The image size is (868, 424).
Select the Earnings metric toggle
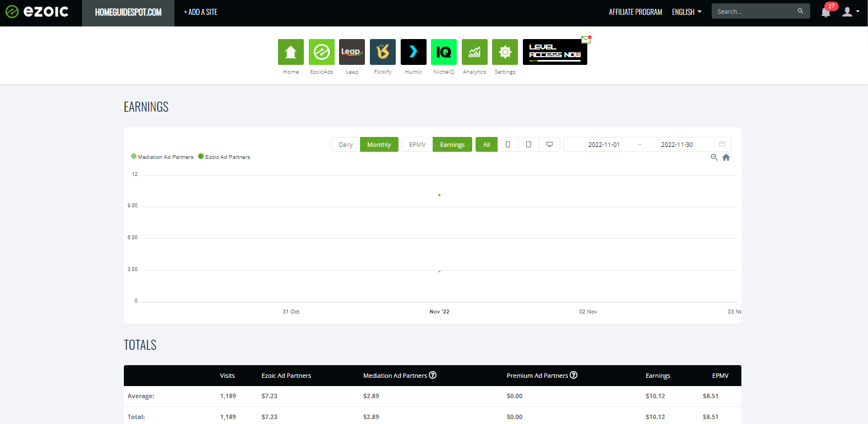pyautogui.click(x=452, y=145)
